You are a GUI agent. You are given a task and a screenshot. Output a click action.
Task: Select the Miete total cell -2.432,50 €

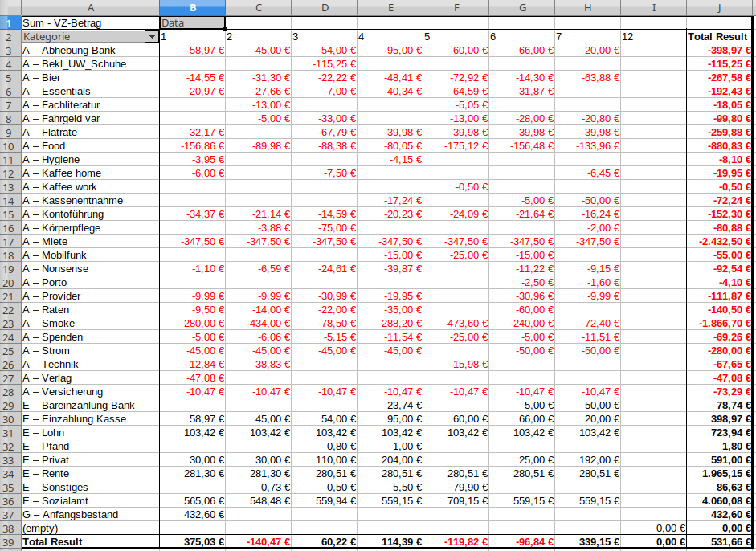(x=720, y=242)
